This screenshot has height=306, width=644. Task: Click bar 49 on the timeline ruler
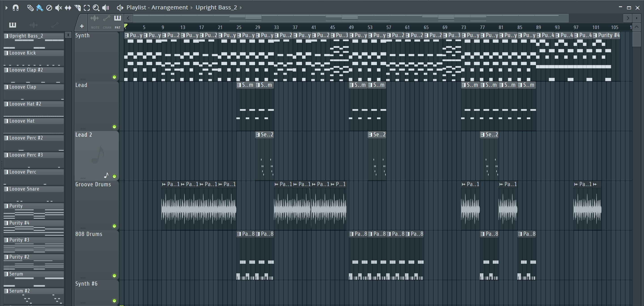(x=351, y=27)
